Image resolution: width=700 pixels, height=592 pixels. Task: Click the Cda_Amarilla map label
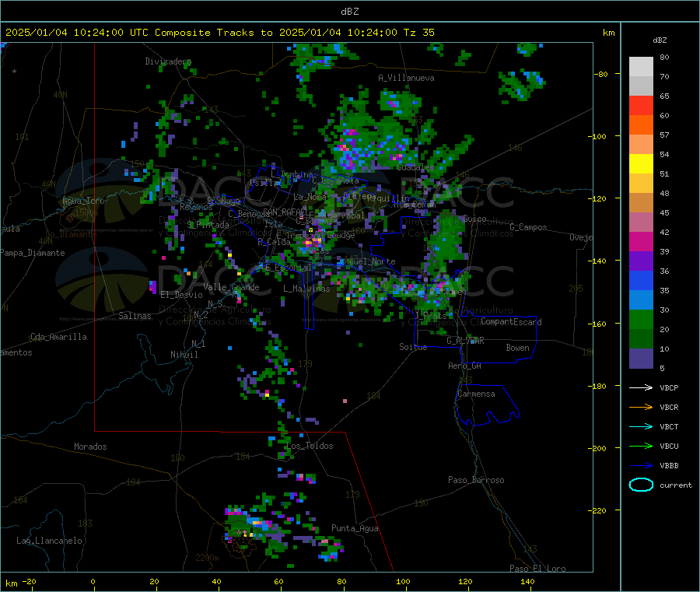click(x=58, y=337)
